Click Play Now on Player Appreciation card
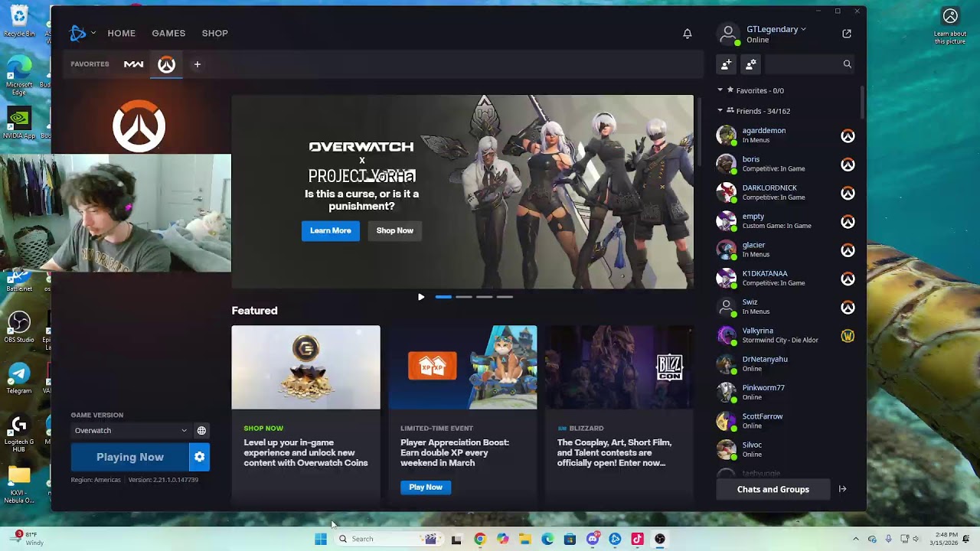Viewport: 980px width, 551px height. pyautogui.click(x=426, y=487)
